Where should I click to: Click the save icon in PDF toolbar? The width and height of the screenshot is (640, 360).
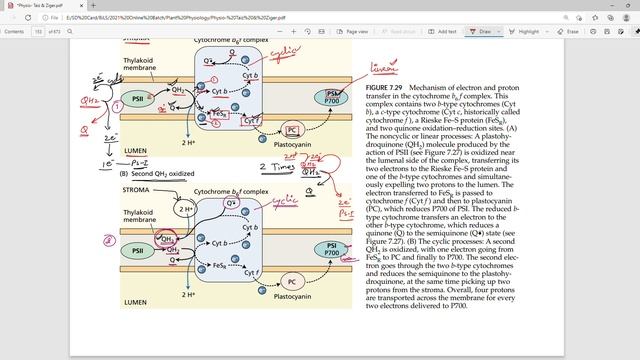(607, 31)
